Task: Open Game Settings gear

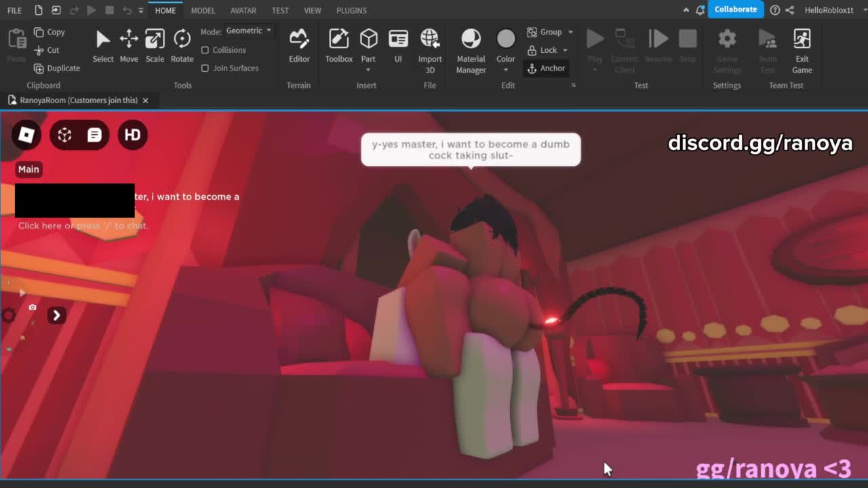Action: coord(727,51)
